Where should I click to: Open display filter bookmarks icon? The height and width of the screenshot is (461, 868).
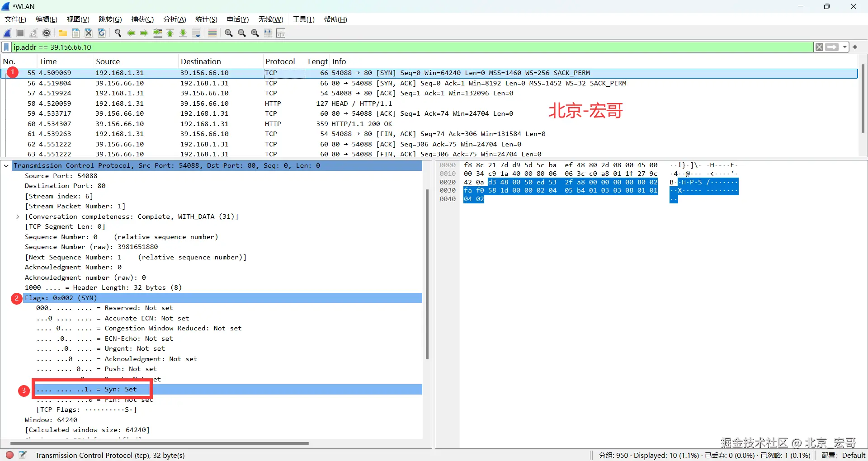(6, 47)
